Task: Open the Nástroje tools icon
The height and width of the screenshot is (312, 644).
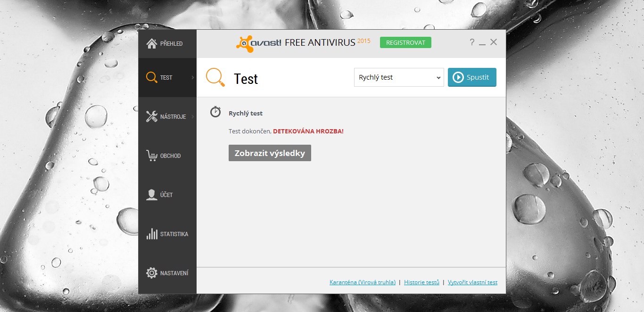Action: click(x=152, y=116)
